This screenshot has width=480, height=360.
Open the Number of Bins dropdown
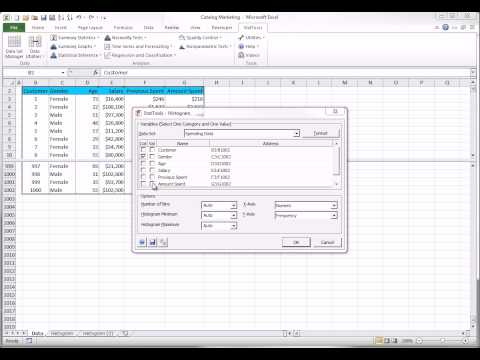(x=233, y=205)
